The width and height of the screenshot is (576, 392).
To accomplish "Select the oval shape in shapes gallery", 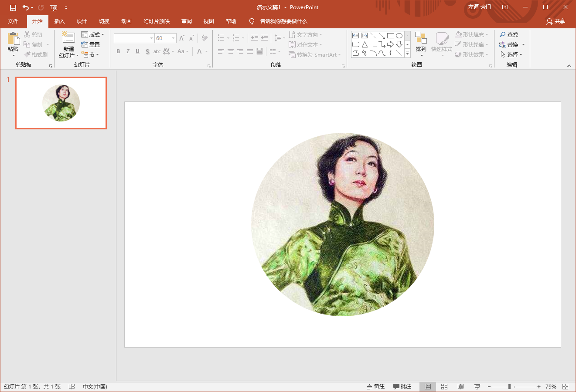I will tap(399, 36).
